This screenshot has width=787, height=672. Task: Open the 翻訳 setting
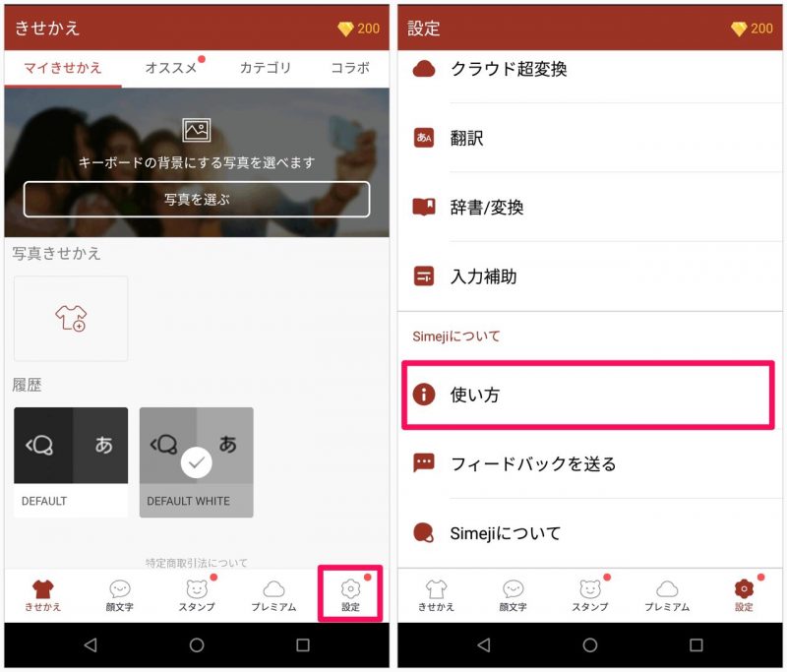point(590,138)
